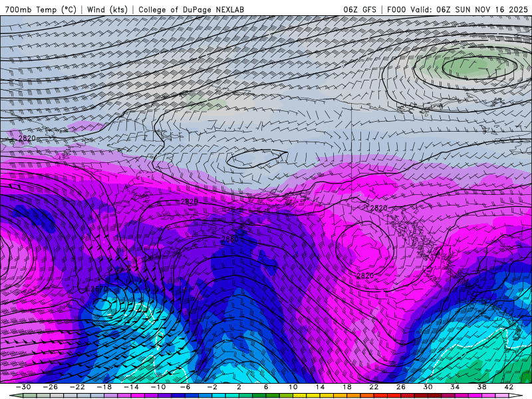This screenshot has height=399, width=532.
Task: Click the -2 colorbar tick label
Action: pos(212,387)
